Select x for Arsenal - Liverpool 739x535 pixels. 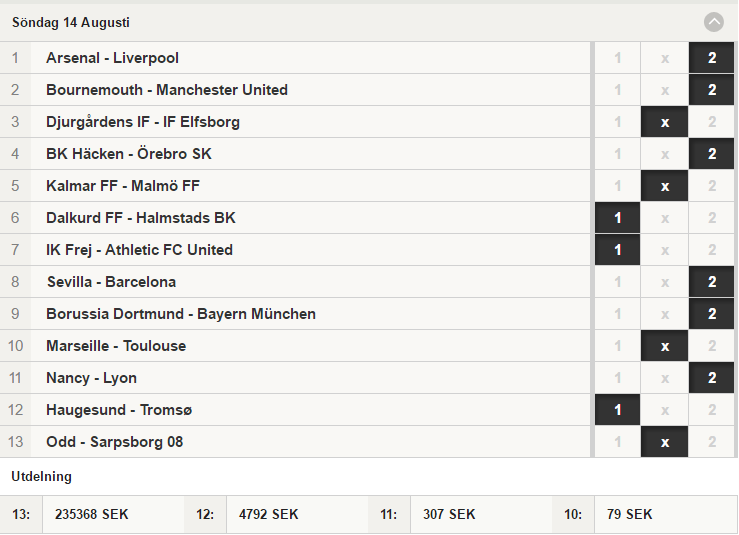click(665, 58)
